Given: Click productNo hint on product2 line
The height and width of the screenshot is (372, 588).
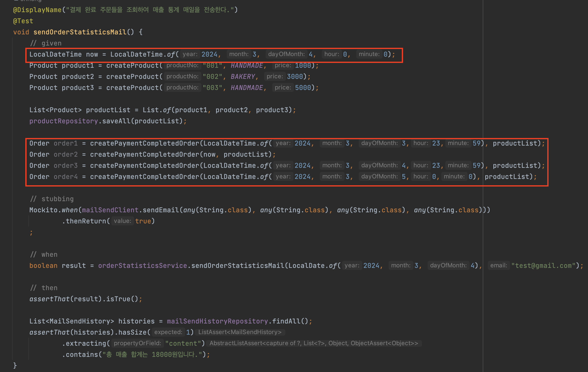Looking at the screenshot, I should pyautogui.click(x=182, y=77).
